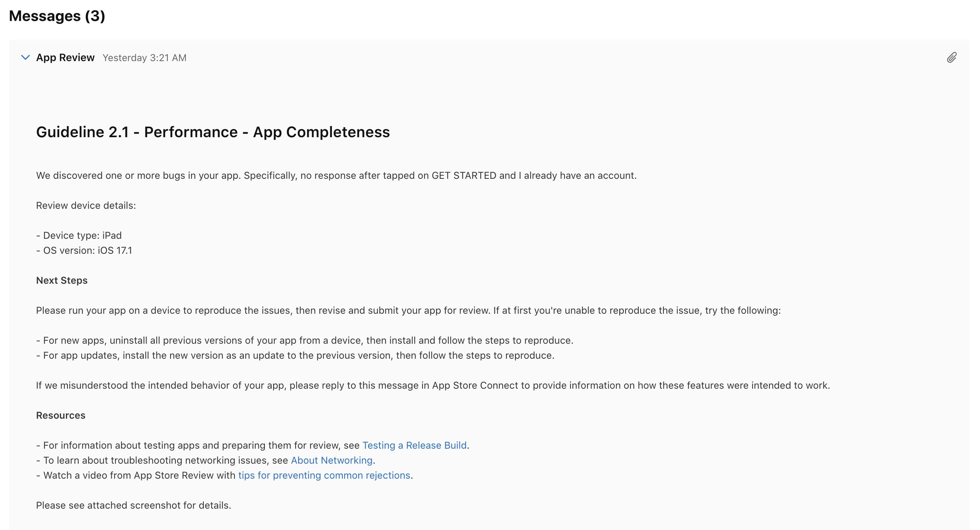This screenshot has width=980, height=530.
Task: Open the paperclip attachment icon
Action: click(952, 57)
